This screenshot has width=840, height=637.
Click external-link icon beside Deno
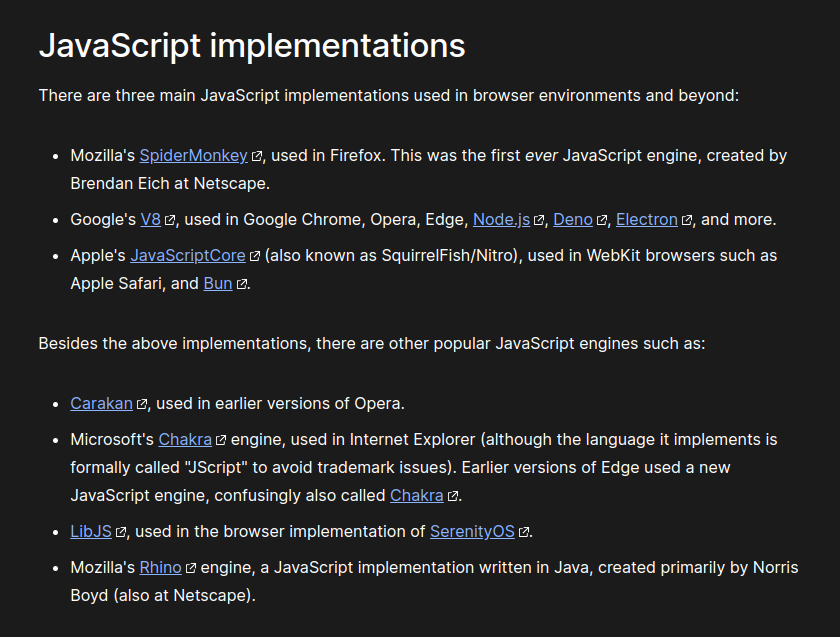(x=602, y=220)
